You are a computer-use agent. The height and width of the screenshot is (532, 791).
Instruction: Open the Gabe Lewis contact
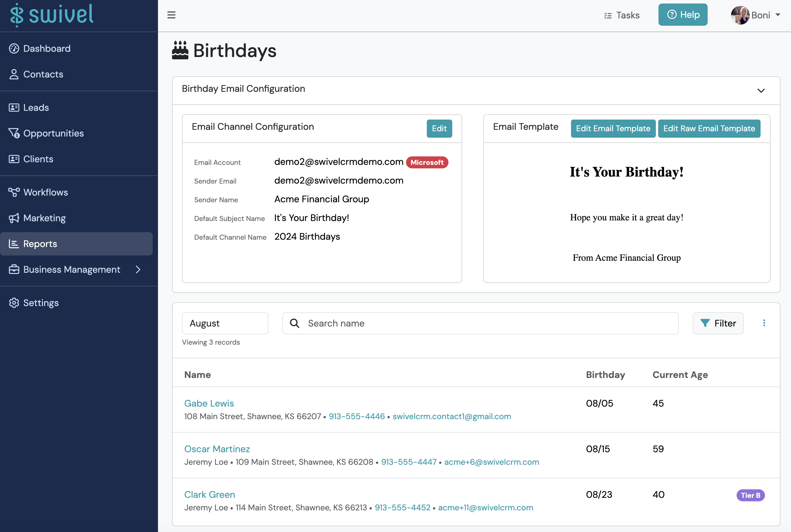pyautogui.click(x=209, y=403)
